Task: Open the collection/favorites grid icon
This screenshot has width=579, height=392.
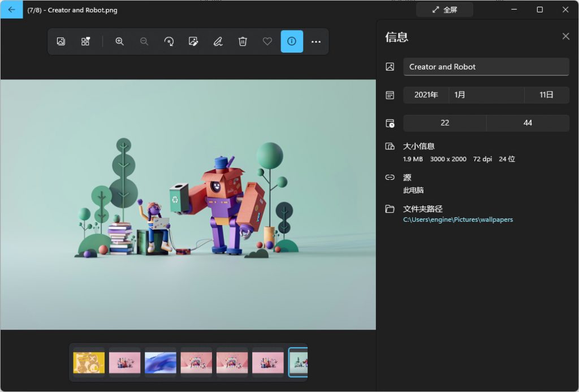Action: click(85, 41)
